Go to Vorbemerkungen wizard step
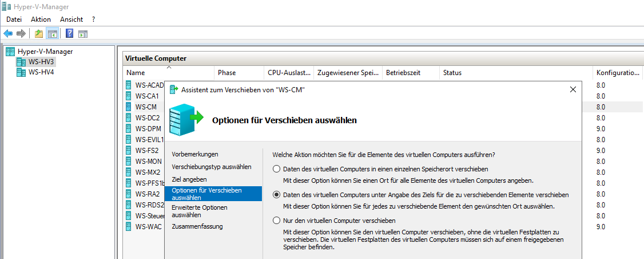 [x=194, y=154]
